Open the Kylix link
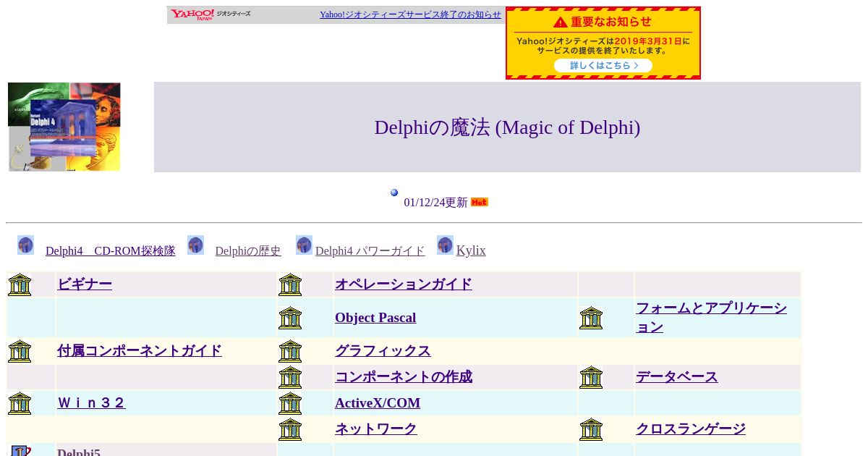The height and width of the screenshot is (456, 868). click(471, 250)
